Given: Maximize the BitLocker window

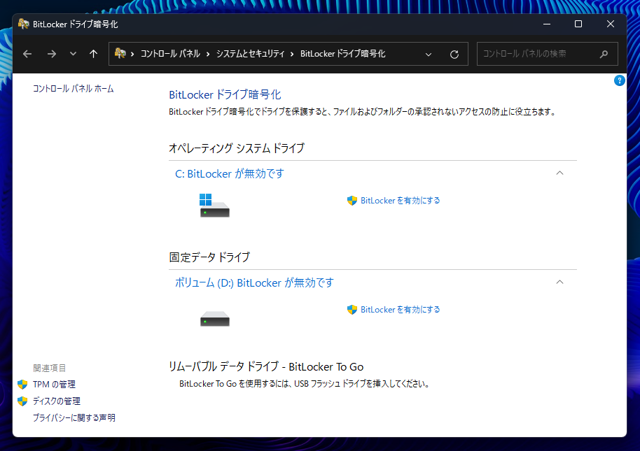Looking at the screenshot, I should 578,24.
